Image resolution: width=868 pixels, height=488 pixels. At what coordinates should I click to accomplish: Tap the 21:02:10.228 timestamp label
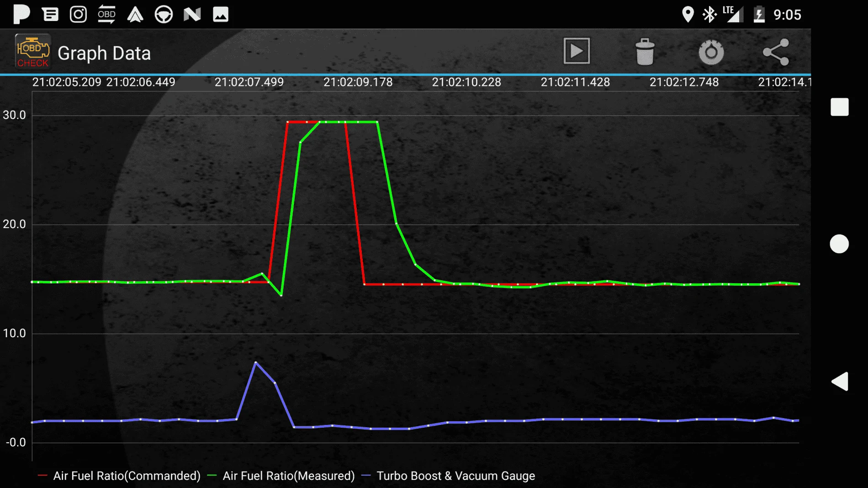467,82
